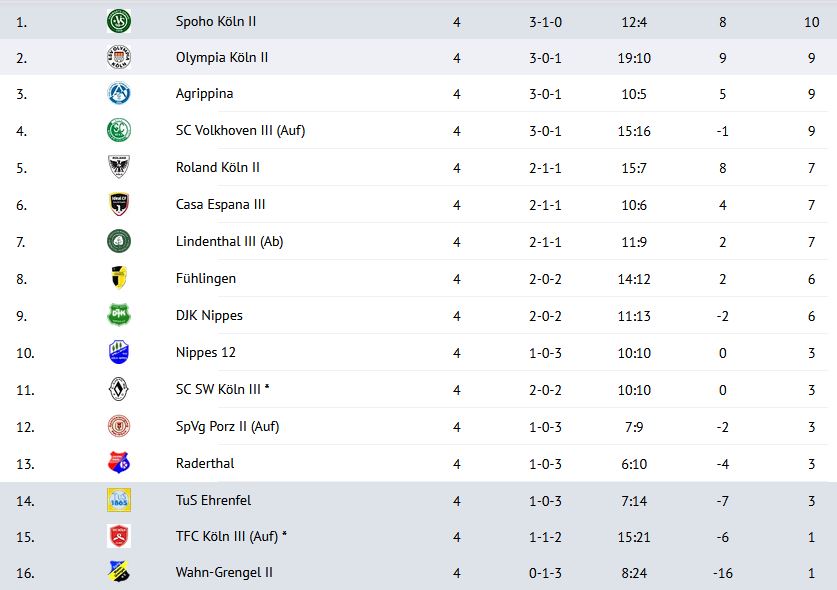This screenshot has height=590, width=837.
Task: Click the Roland Köln II crest
Action: (119, 168)
